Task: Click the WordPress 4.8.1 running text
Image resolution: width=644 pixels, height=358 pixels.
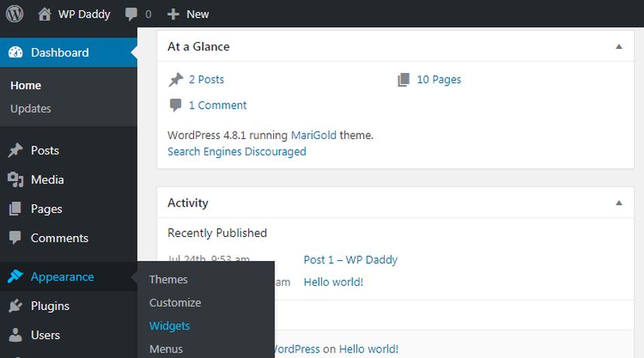Action: click(227, 135)
